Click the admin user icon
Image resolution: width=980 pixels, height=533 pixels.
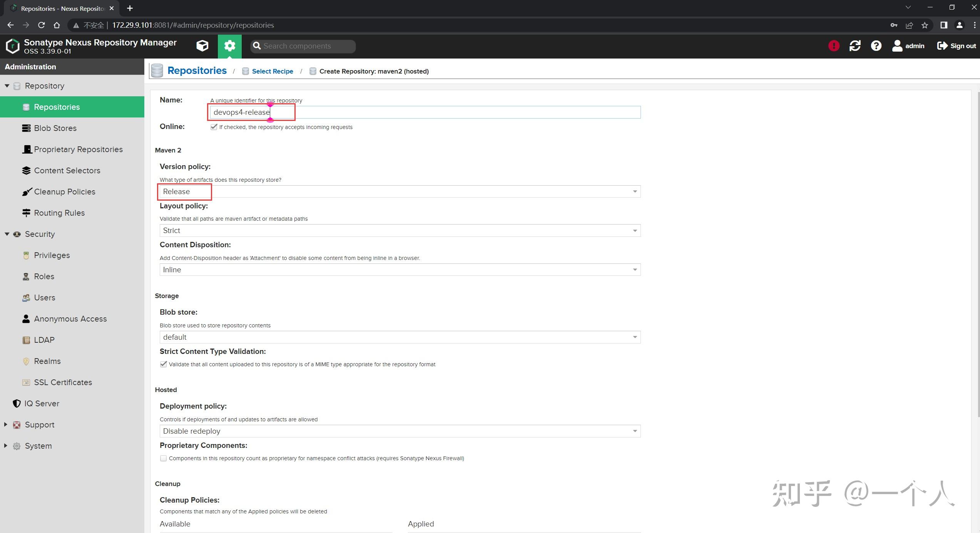[897, 46]
